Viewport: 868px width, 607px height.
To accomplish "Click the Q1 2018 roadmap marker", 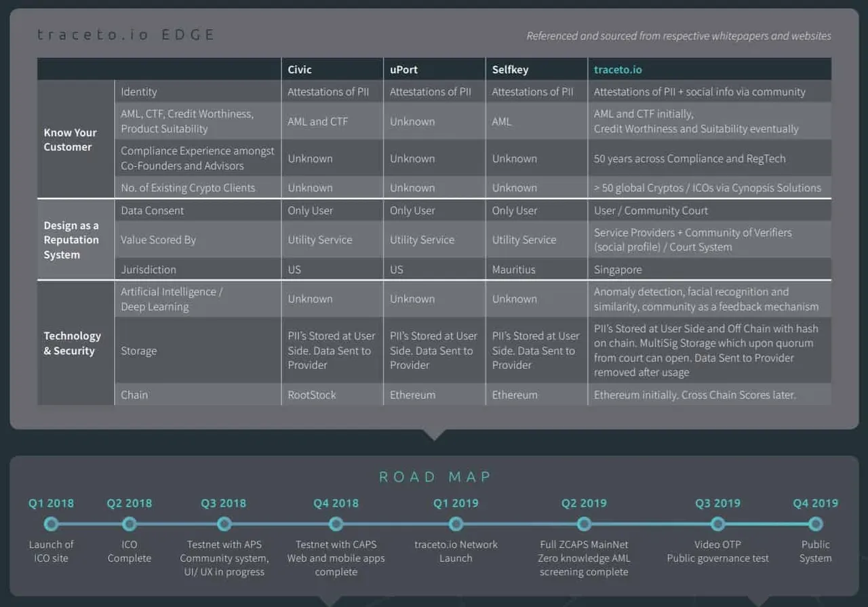I will click(x=51, y=524).
